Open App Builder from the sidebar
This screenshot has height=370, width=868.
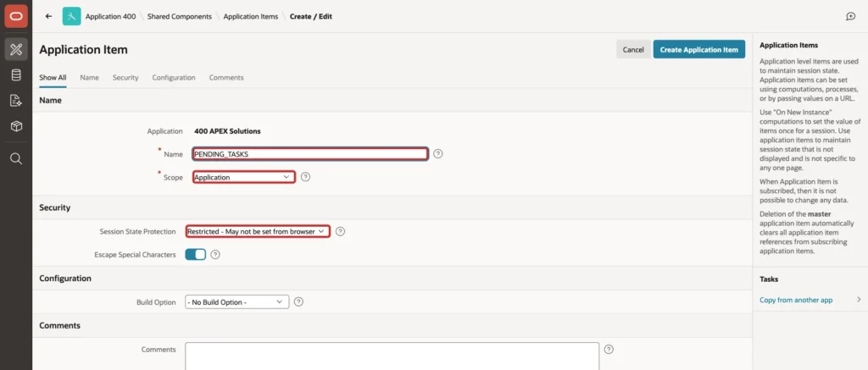coord(16,50)
